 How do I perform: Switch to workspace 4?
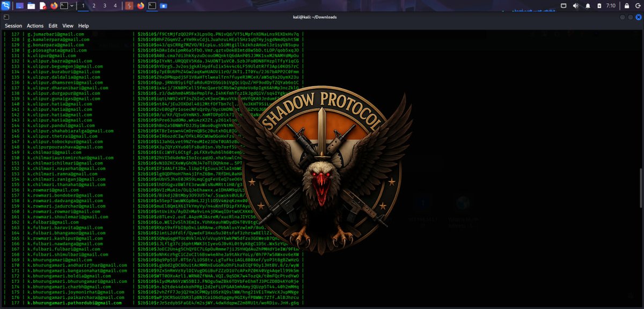click(115, 6)
